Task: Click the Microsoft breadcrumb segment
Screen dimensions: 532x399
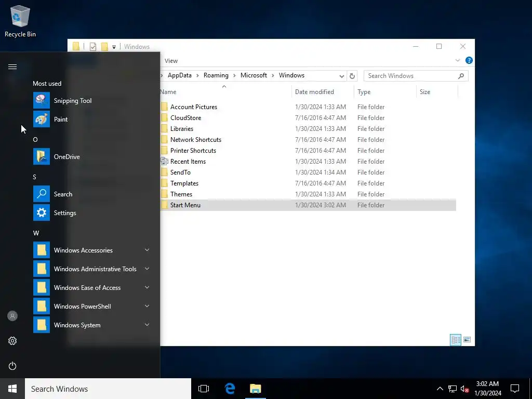Action: pos(254,75)
